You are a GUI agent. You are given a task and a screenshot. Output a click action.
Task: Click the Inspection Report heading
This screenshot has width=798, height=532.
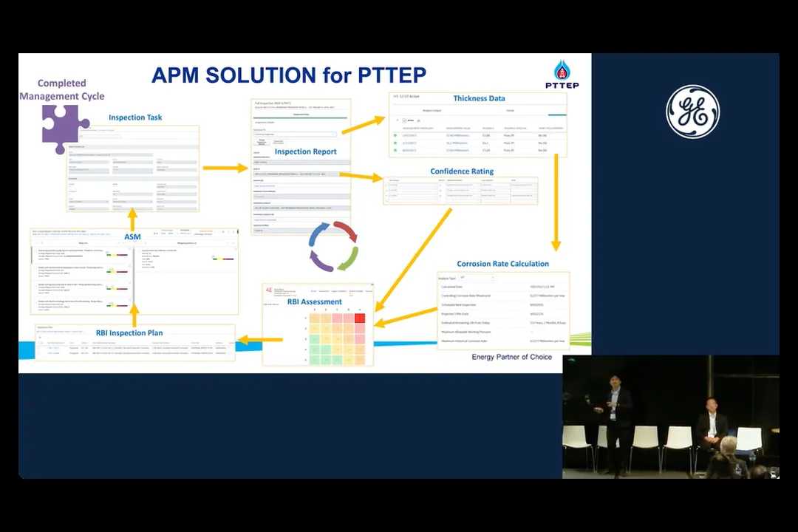(x=305, y=151)
